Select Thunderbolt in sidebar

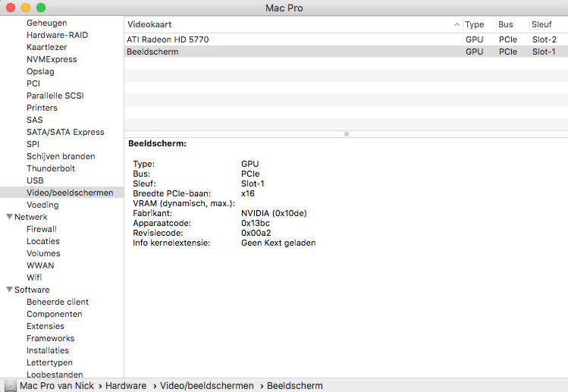tap(51, 168)
